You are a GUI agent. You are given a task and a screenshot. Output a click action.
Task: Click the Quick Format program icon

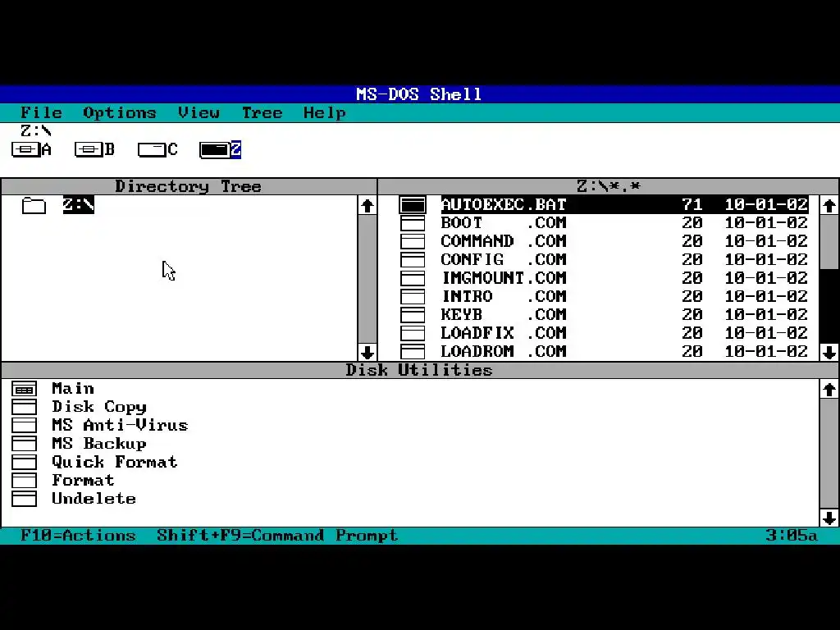tap(24, 463)
